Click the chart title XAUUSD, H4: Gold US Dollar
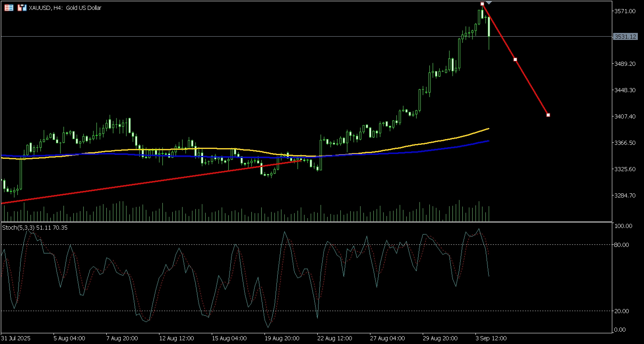The width and height of the screenshot is (644, 344). pos(65,8)
